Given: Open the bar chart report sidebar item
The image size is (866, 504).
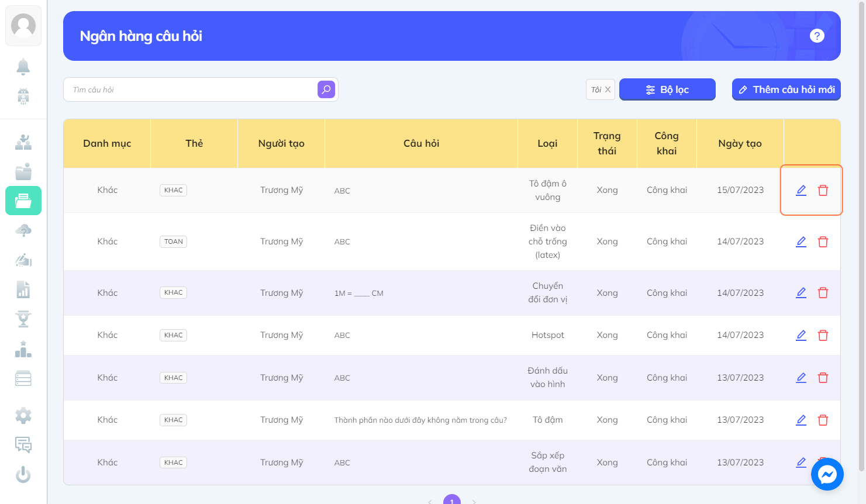Looking at the screenshot, I should 23,289.
